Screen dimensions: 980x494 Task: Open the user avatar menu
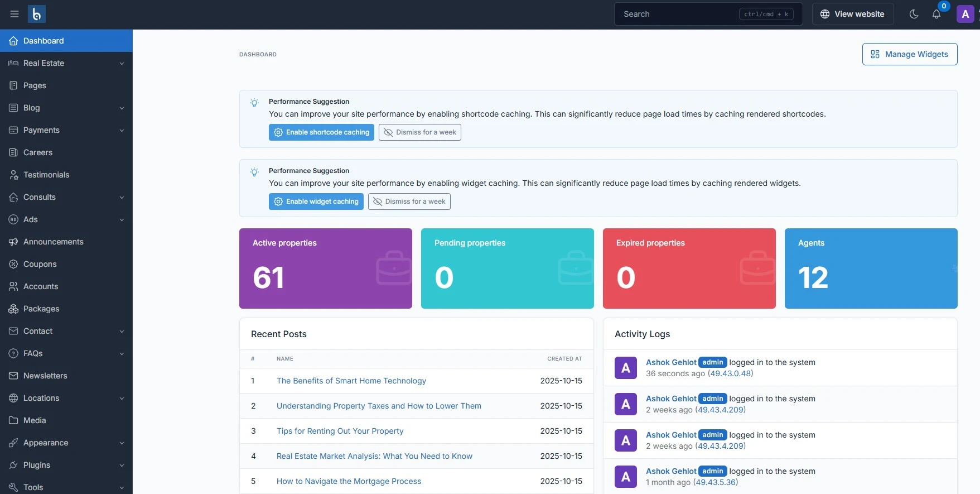coord(965,14)
